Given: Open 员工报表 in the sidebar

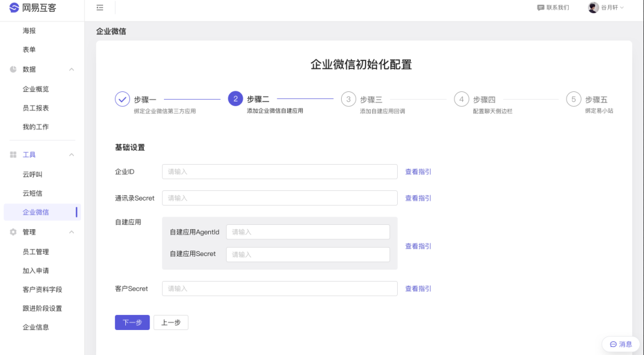Looking at the screenshot, I should (36, 108).
